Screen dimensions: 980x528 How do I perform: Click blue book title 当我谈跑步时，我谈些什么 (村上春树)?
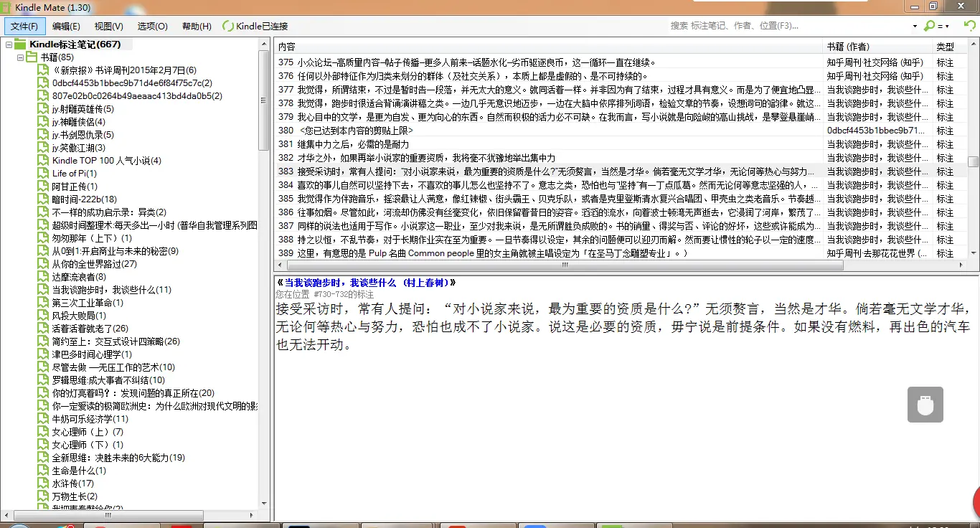point(366,283)
